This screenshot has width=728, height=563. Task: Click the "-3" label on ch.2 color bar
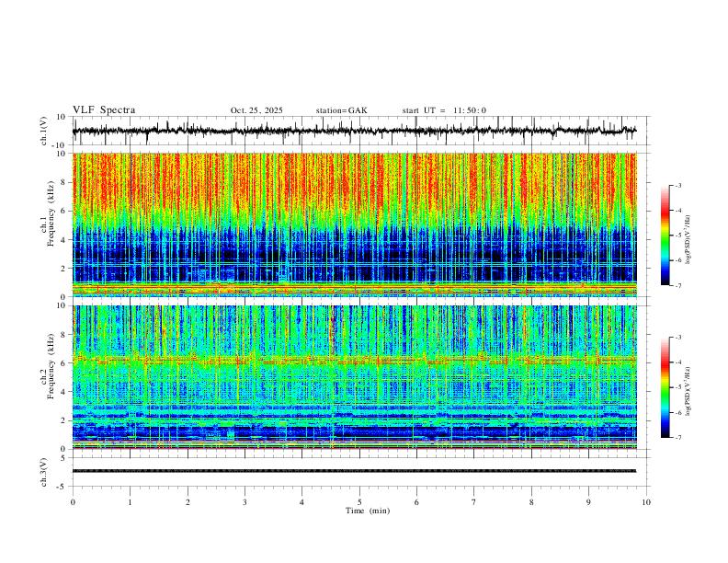click(677, 338)
